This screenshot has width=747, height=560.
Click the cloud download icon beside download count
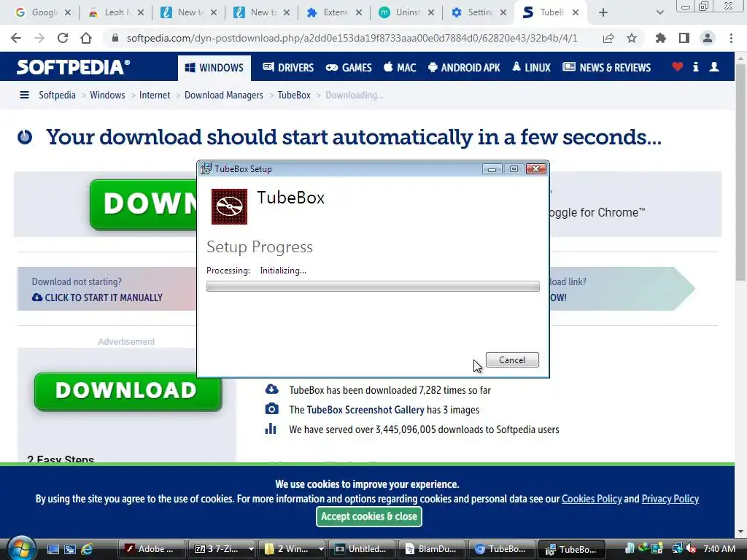(x=271, y=389)
